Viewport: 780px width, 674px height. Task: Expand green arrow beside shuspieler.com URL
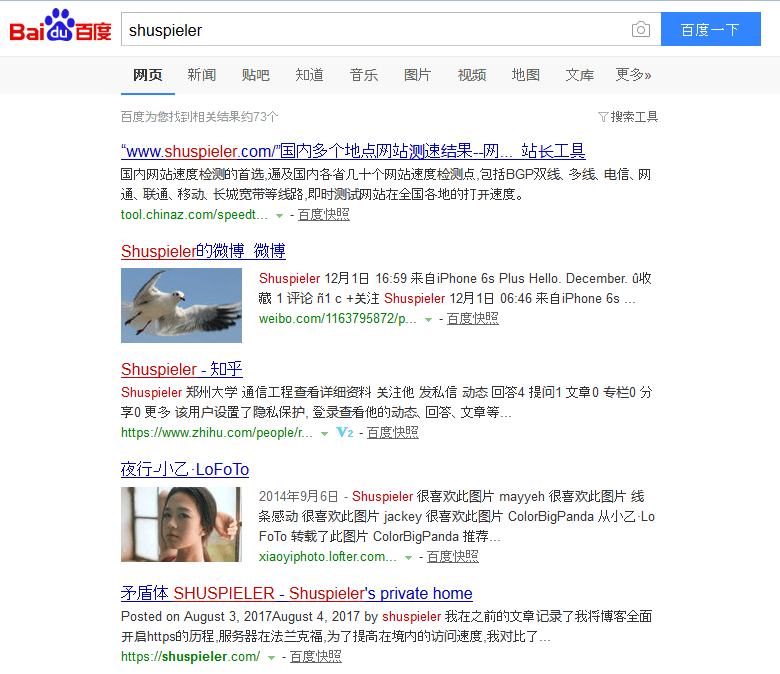(x=271, y=657)
